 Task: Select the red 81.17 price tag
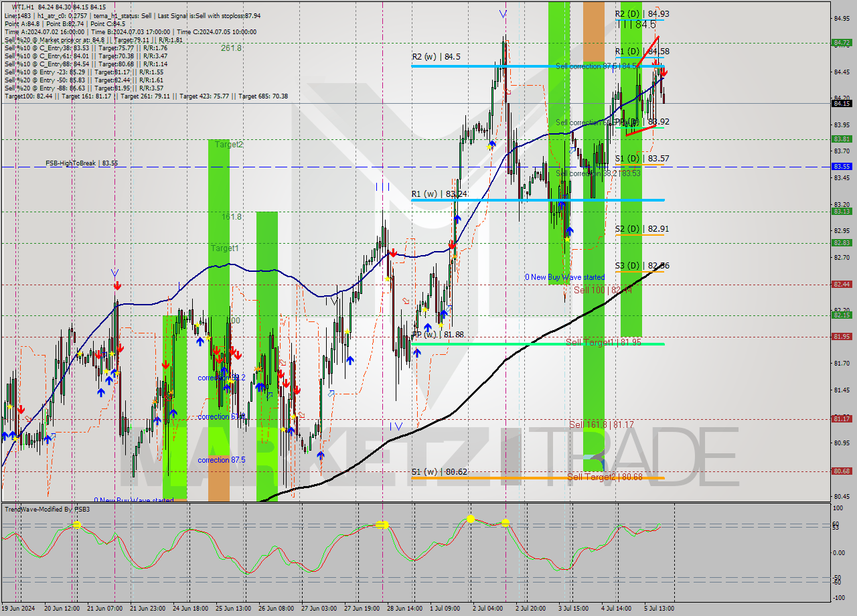tap(842, 418)
